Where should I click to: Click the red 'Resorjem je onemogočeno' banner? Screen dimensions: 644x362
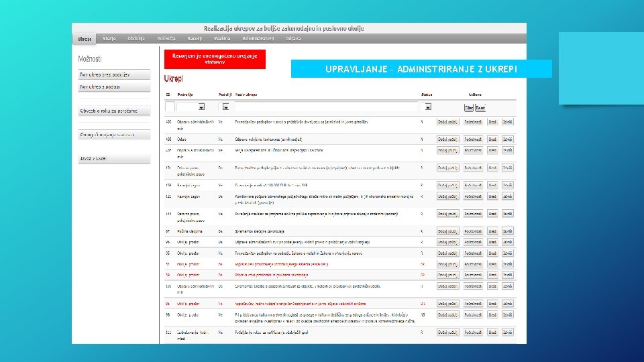[x=215, y=59]
